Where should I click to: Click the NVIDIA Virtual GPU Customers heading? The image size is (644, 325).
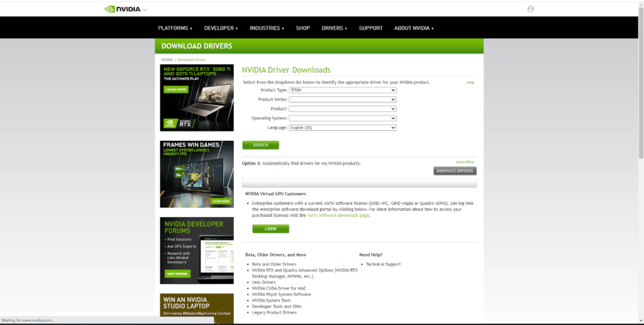pos(275,194)
